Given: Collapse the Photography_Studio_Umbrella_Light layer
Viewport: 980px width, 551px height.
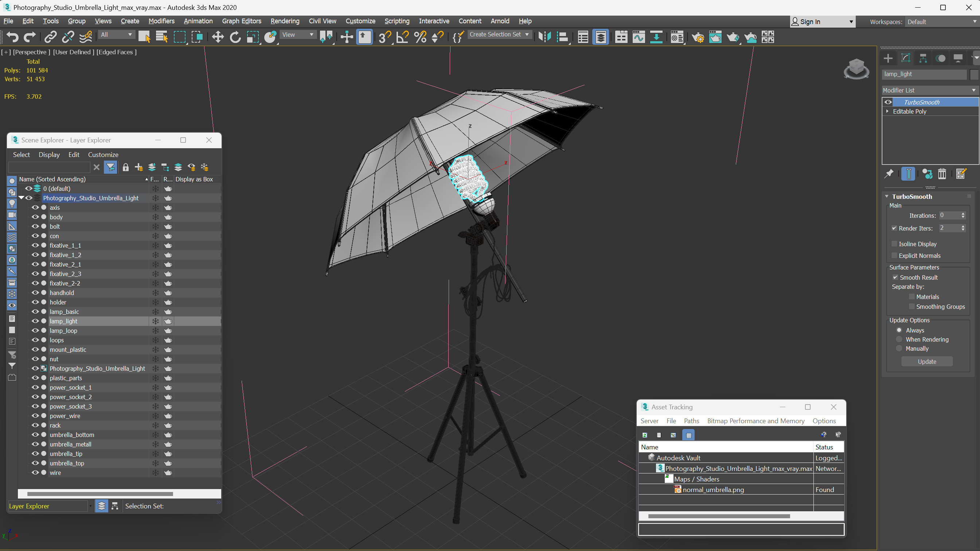Looking at the screenshot, I should pos(21,198).
